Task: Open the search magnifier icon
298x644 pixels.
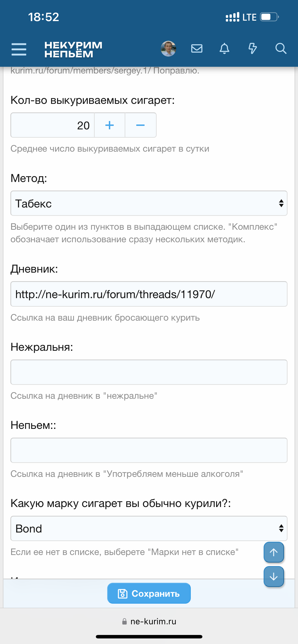Action: click(281, 48)
